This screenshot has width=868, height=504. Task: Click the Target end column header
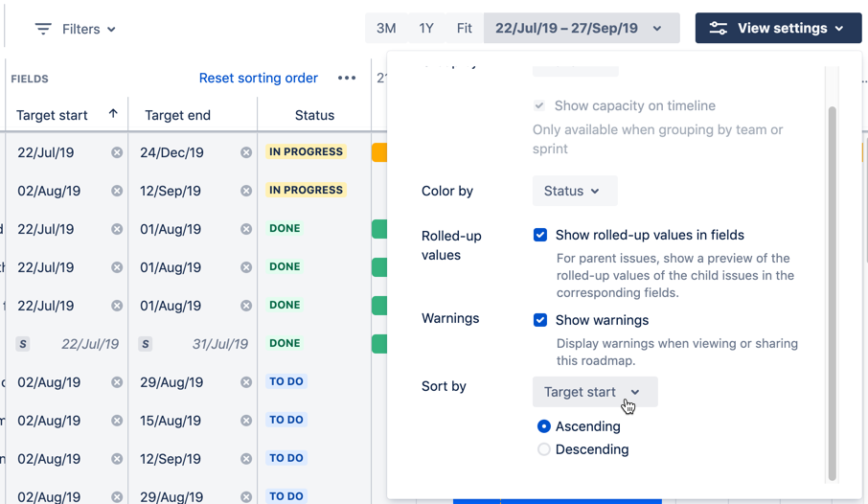point(177,115)
